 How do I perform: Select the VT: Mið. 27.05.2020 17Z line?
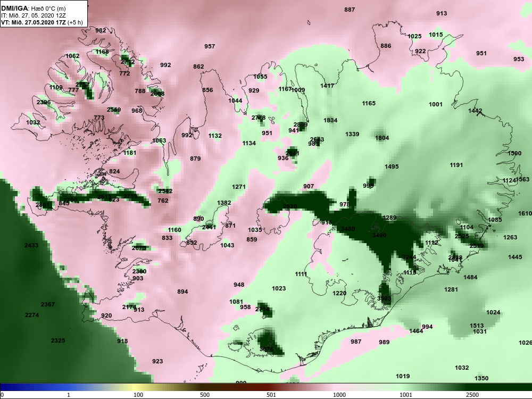(41, 22)
